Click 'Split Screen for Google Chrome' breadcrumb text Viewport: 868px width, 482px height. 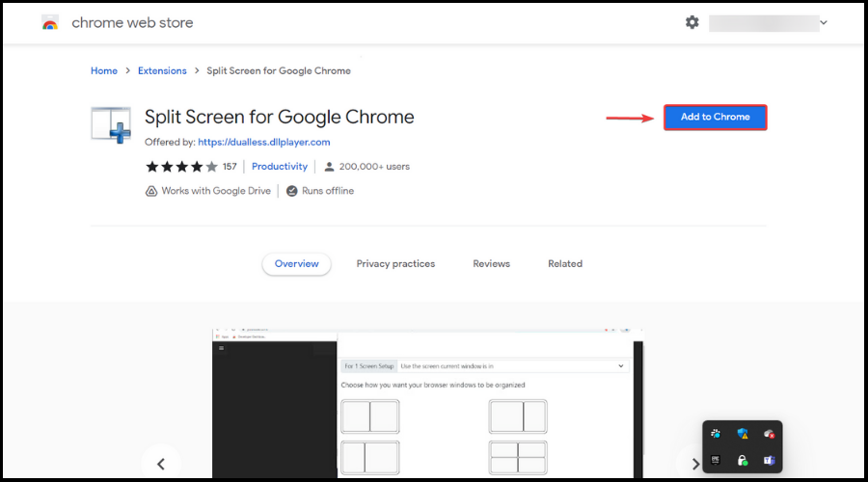(279, 70)
